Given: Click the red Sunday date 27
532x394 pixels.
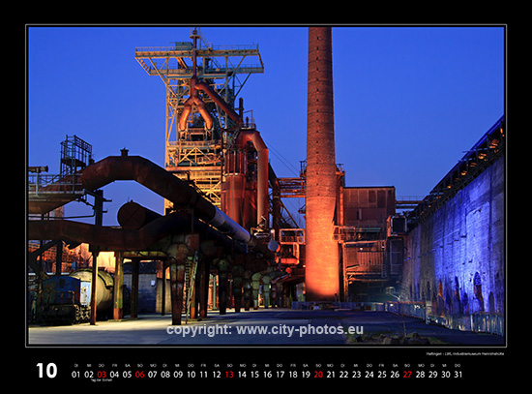Looking at the screenshot, I should point(407,375).
